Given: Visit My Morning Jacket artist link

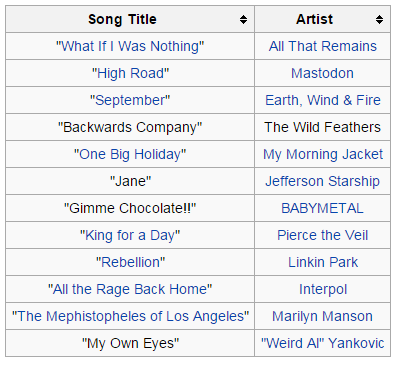Looking at the screenshot, I should pos(323,154).
